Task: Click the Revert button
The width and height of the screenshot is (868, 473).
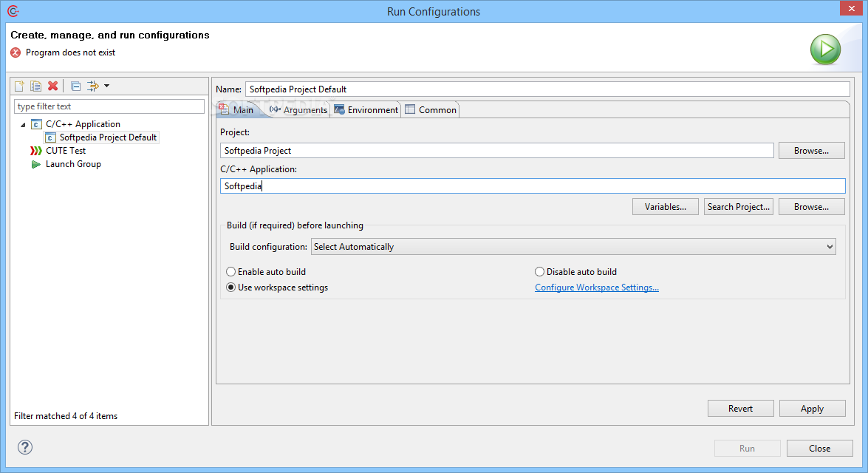Action: tap(741, 408)
